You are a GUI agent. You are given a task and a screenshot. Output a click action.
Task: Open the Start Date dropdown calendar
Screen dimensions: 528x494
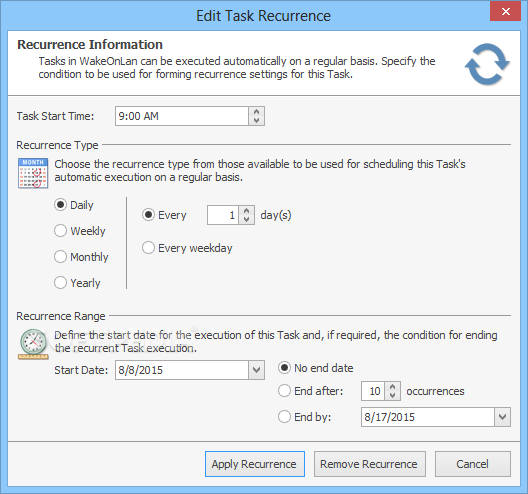[257, 370]
